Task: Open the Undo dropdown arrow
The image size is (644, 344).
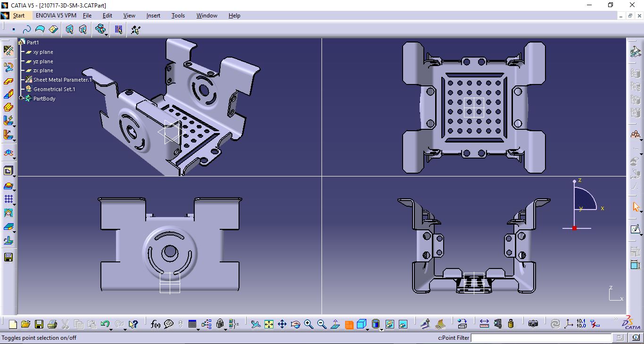Action: pyautogui.click(x=110, y=329)
